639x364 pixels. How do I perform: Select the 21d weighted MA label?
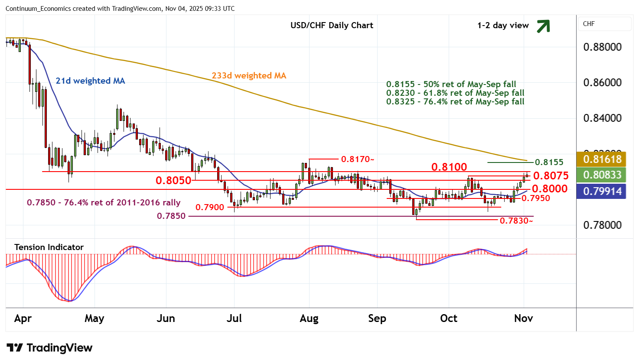[x=90, y=81]
